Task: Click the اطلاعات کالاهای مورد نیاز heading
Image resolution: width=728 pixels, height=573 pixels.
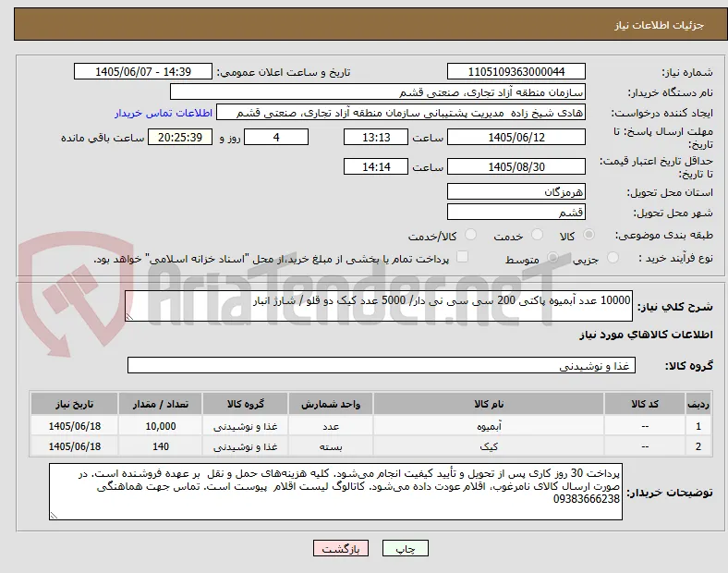Action: (646, 335)
